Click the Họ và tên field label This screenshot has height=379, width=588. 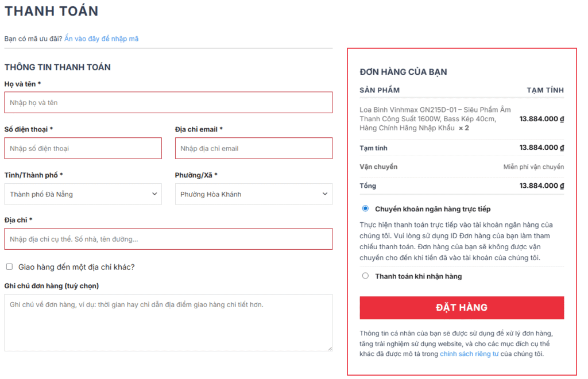point(22,84)
